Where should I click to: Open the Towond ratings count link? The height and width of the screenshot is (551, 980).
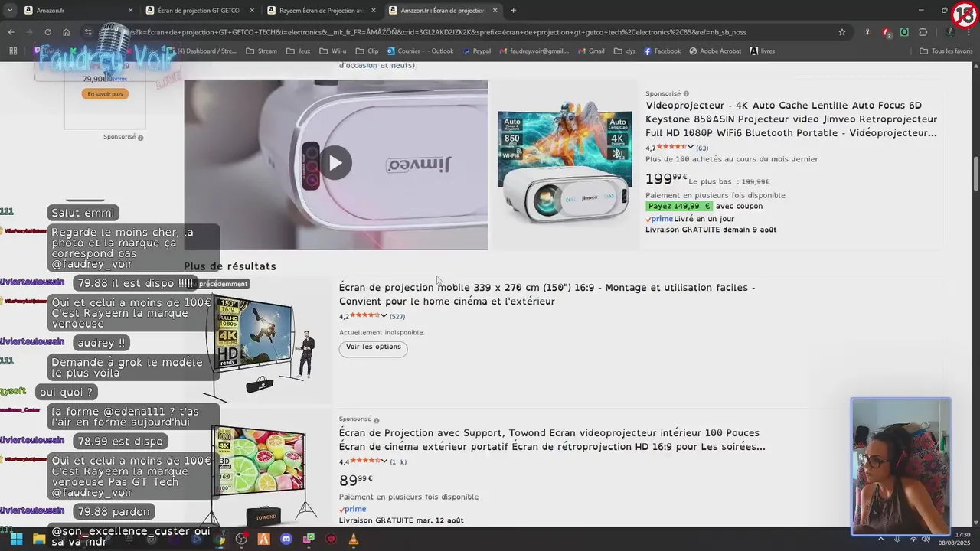pyautogui.click(x=398, y=461)
